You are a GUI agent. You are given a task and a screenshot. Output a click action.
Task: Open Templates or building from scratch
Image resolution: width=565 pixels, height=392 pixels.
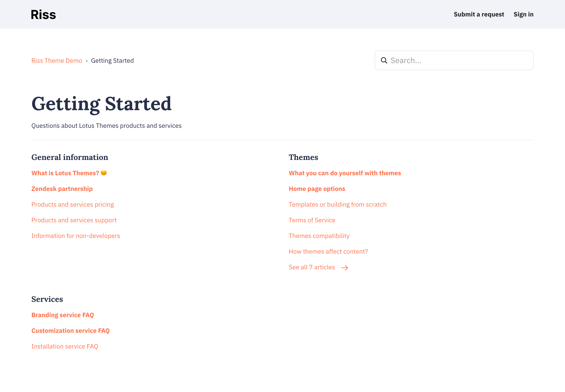point(337,205)
